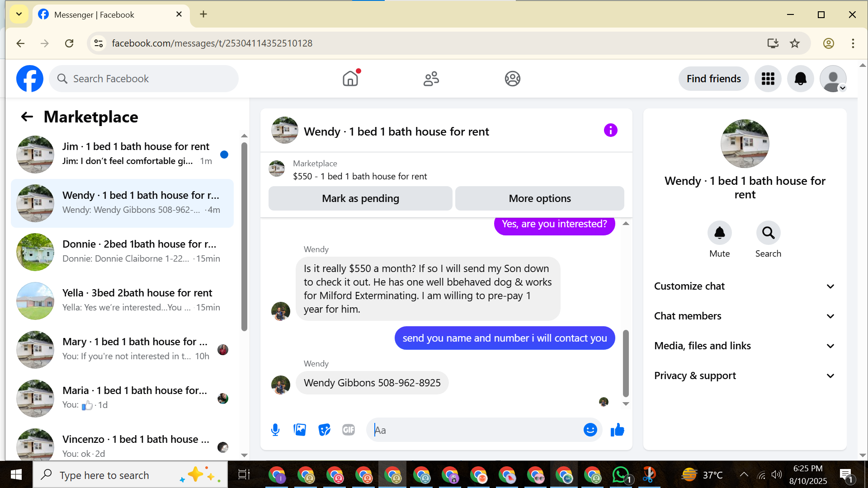The image size is (868, 488).
Task: Open the sticker picker icon
Action: coord(324,430)
